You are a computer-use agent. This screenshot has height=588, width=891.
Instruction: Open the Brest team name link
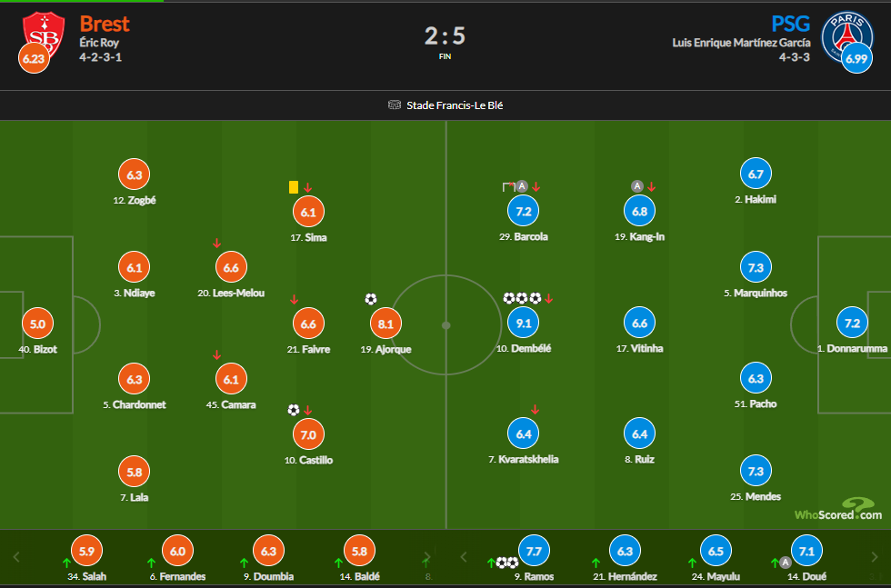pos(105,24)
